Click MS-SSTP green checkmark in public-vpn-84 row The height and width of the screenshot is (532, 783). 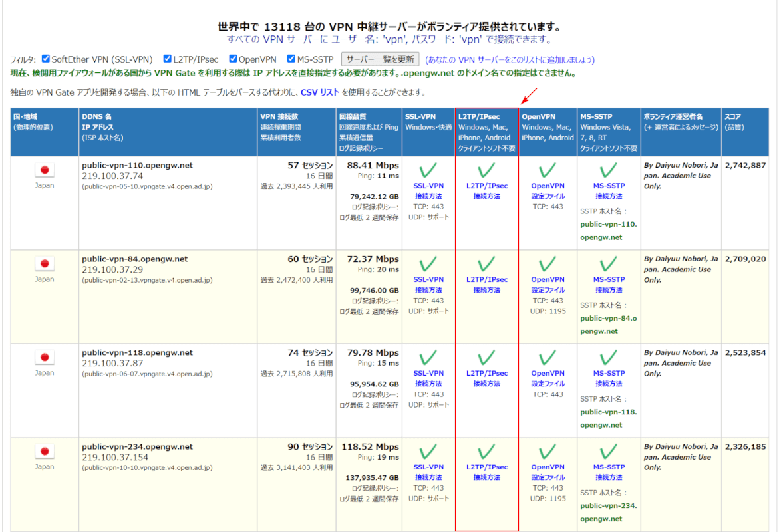[608, 264]
